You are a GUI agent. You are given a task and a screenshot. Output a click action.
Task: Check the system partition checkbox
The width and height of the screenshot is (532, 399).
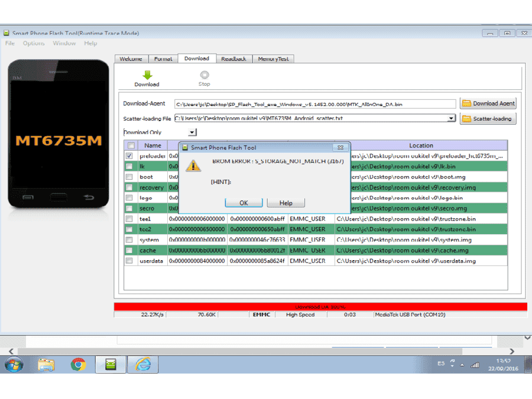[129, 240]
